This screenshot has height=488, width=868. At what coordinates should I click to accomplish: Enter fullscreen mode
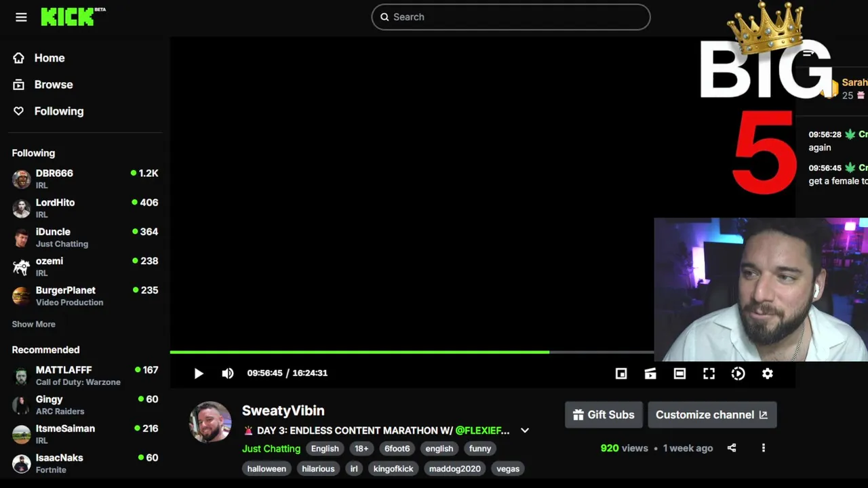pyautogui.click(x=709, y=373)
